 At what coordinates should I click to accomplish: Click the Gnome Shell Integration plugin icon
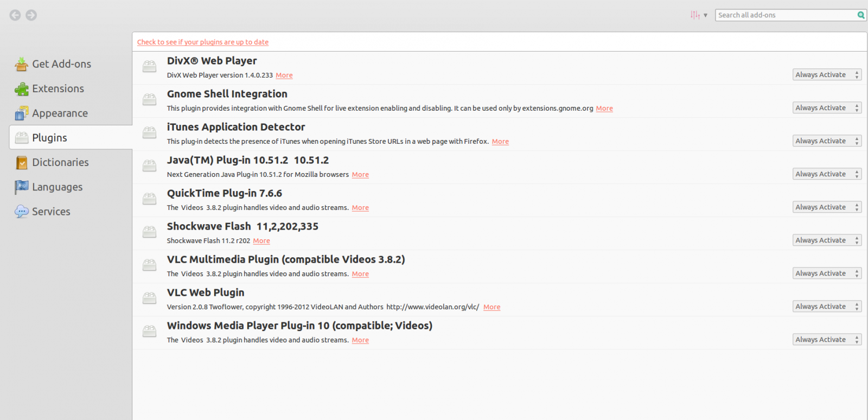(149, 99)
